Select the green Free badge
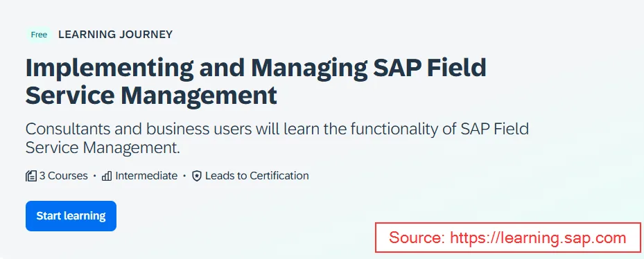 coord(39,35)
